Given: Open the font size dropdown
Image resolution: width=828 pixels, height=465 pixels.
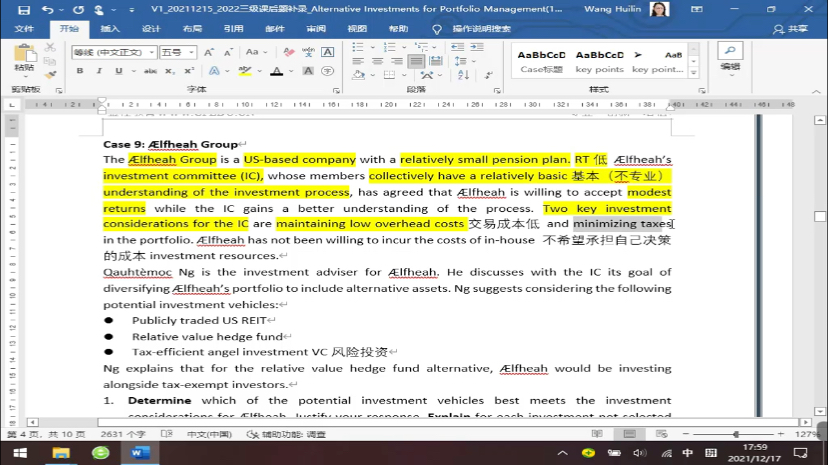Looking at the screenshot, I should 191,53.
